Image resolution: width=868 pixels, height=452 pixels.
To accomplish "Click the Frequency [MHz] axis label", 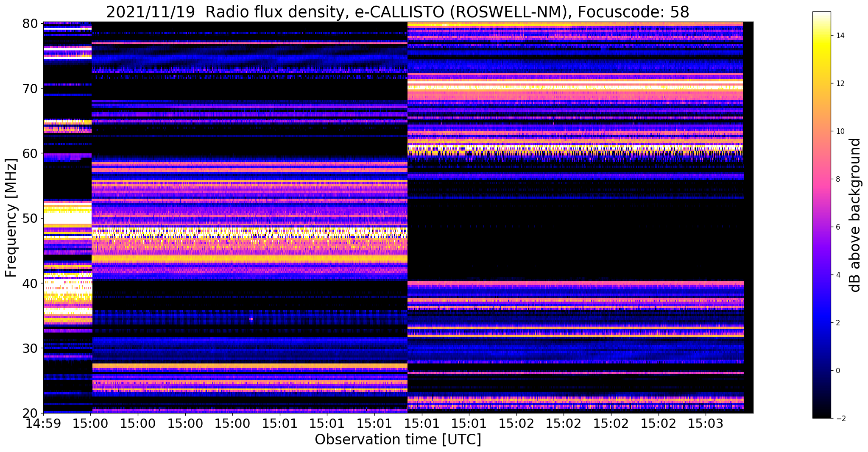I will 11,218.
